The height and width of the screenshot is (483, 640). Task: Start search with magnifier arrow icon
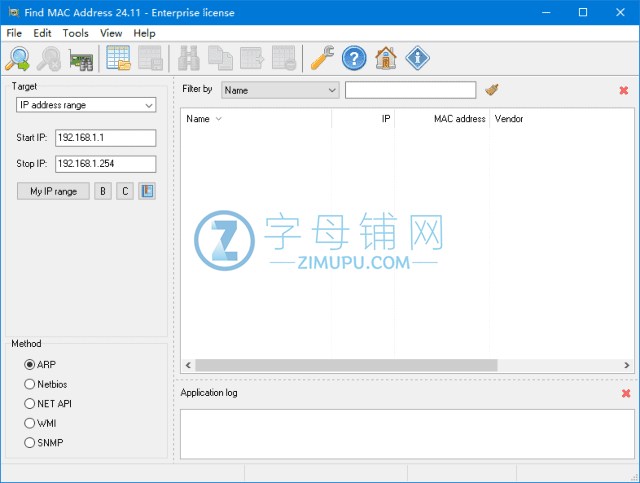point(18,58)
